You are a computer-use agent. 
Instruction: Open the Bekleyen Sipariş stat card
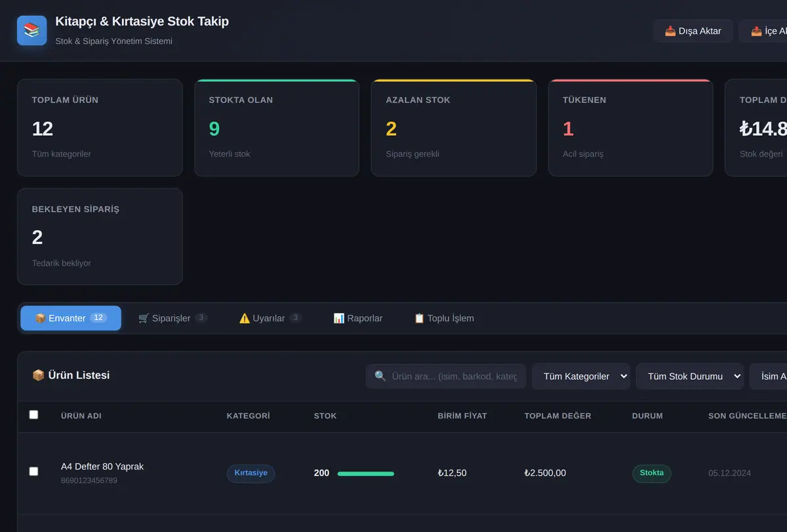point(100,237)
